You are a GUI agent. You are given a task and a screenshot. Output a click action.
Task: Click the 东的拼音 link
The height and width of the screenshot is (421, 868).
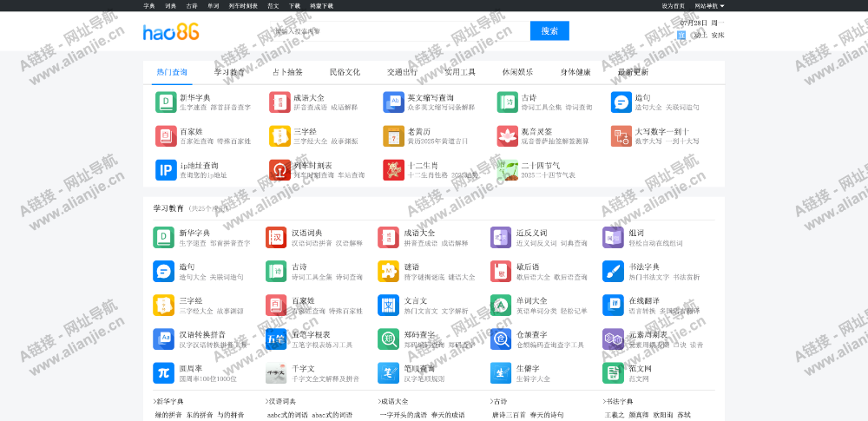click(200, 415)
